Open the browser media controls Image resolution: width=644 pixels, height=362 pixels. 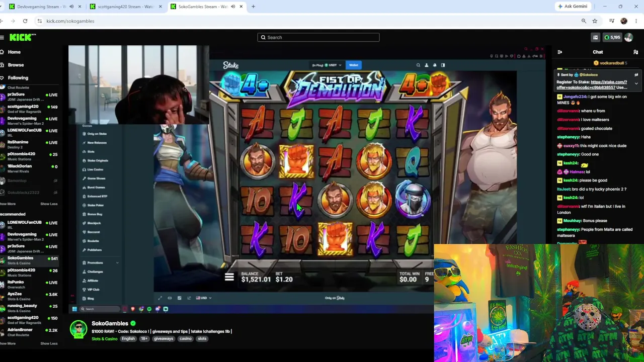pos(612,21)
